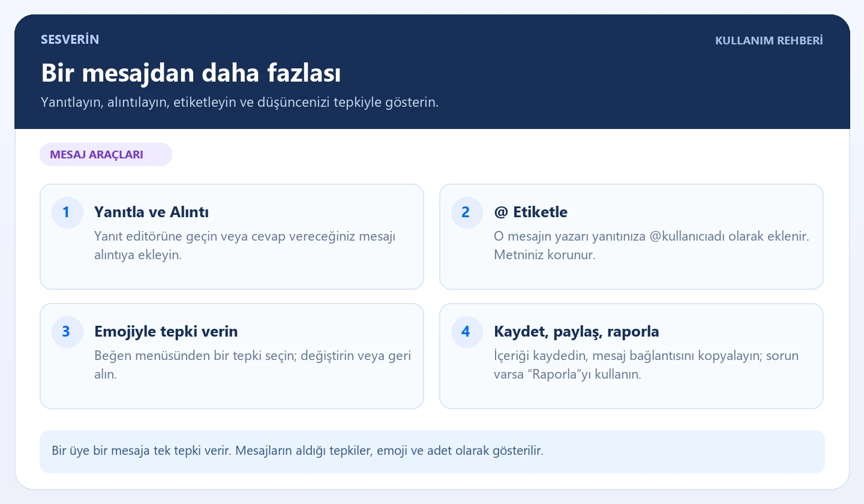Viewport: 864px width, 504px height.
Task: Select the 'Emojiyle tepki verin' card title
Action: point(166,331)
